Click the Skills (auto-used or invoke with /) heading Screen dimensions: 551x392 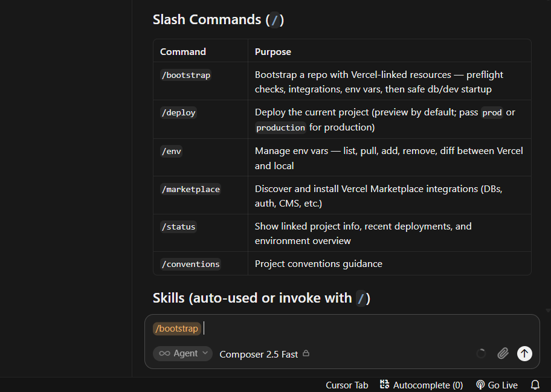pyautogui.click(x=262, y=298)
